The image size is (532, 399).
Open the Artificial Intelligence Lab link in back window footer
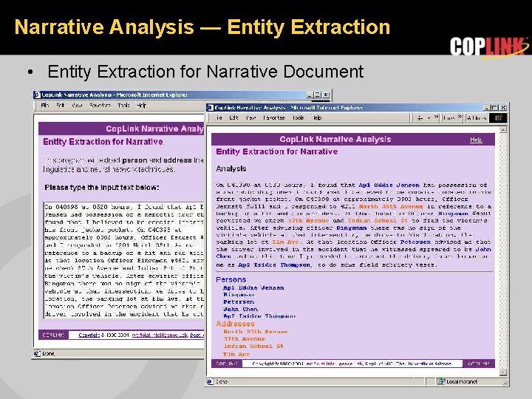click(160, 335)
